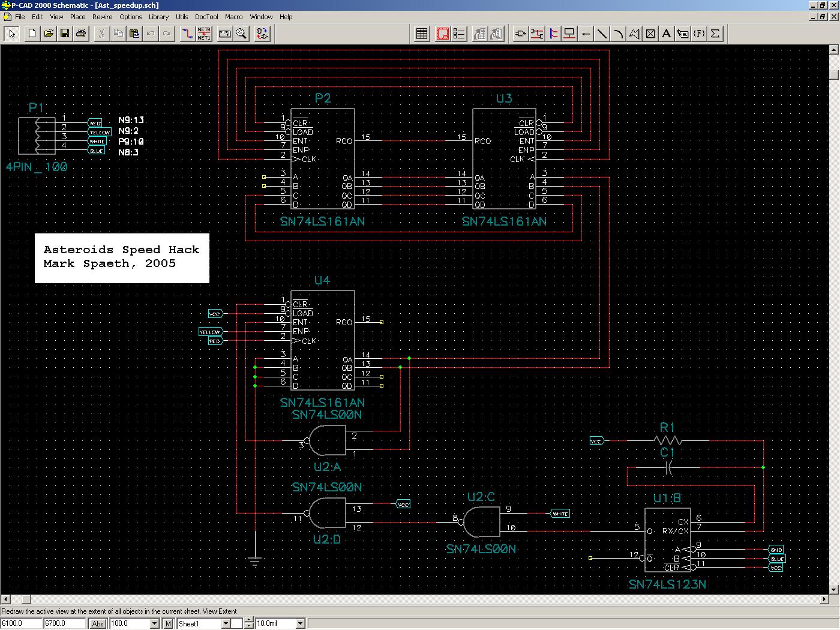The image size is (840, 630).
Task: Click the Place Wire tool icon
Action: (536, 34)
